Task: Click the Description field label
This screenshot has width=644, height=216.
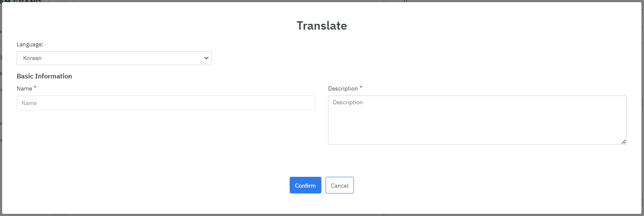Action: pyautogui.click(x=343, y=89)
